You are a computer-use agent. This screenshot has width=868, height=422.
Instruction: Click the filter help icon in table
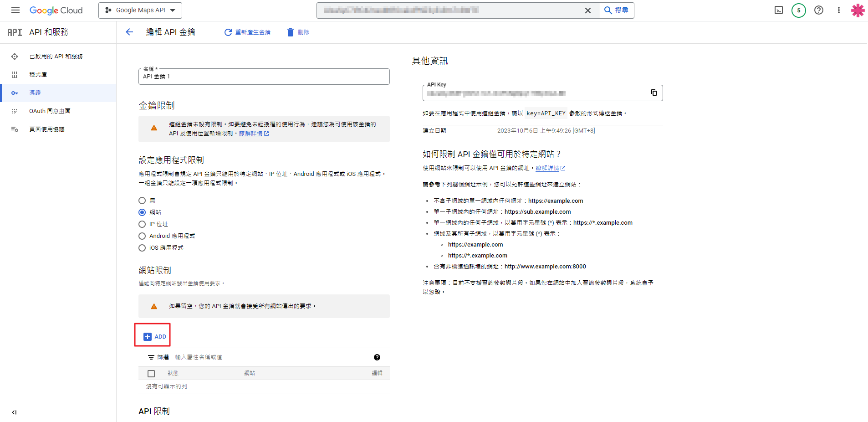point(377,357)
